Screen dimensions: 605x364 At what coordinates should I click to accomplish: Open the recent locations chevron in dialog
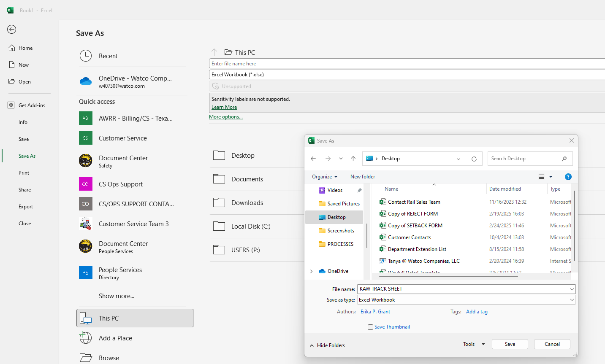[x=341, y=159]
